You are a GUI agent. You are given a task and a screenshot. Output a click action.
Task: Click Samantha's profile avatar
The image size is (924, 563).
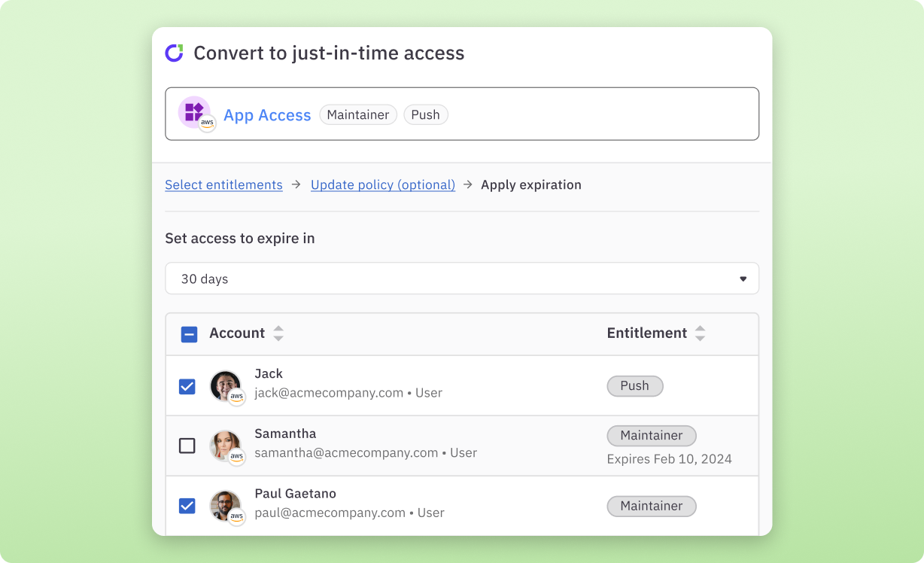click(x=225, y=445)
